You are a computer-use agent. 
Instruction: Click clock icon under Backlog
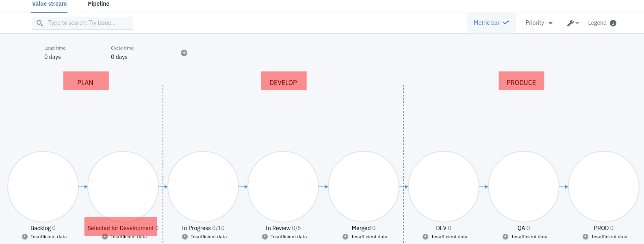pos(25,237)
